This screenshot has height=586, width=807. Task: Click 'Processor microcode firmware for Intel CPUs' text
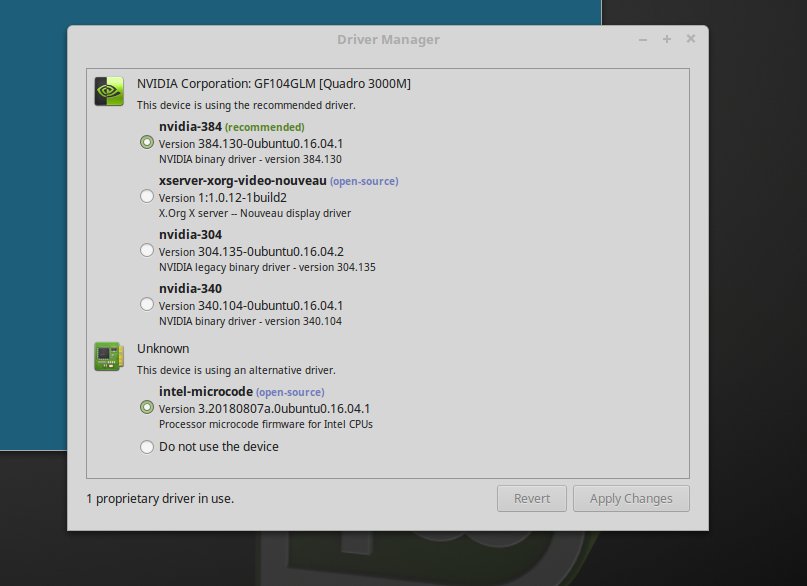[x=266, y=424]
